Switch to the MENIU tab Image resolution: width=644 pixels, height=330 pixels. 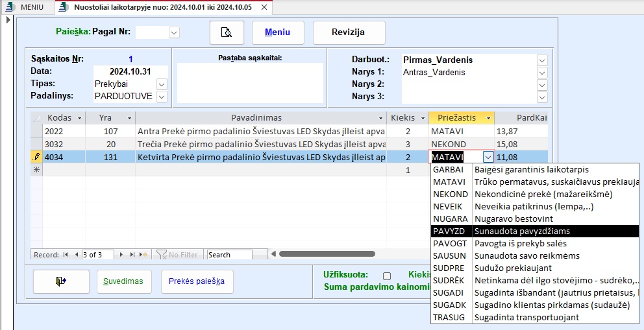[x=27, y=7]
